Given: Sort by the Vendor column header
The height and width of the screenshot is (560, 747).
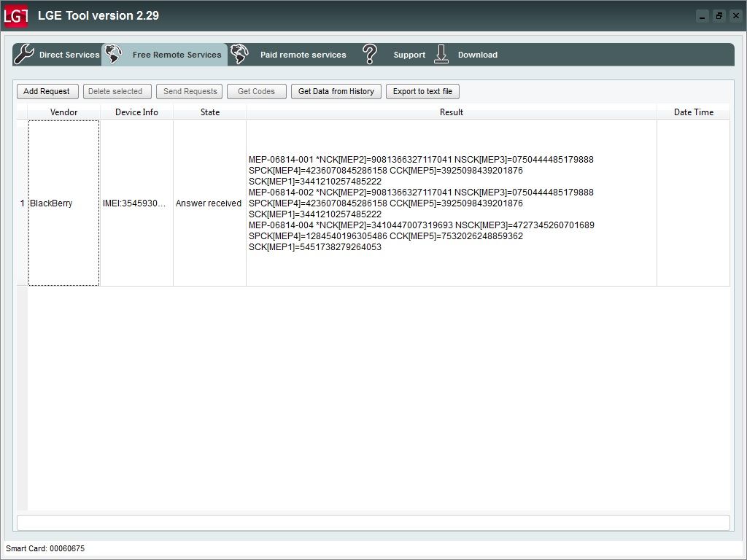Looking at the screenshot, I should (64, 112).
